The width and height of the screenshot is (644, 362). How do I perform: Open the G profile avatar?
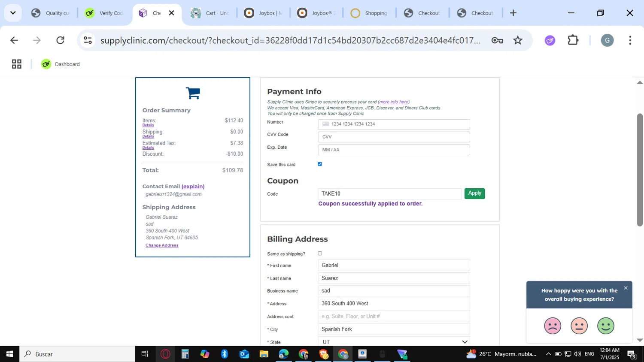[x=607, y=40]
